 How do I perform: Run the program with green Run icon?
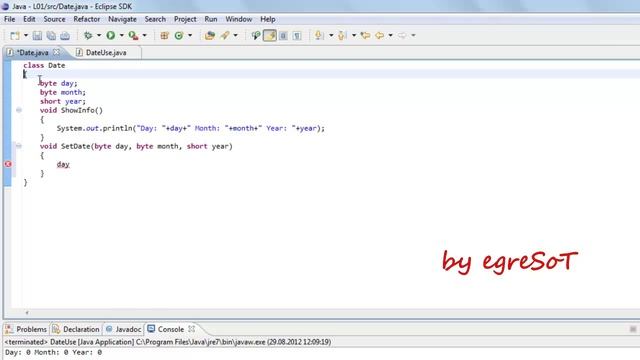tap(111, 36)
